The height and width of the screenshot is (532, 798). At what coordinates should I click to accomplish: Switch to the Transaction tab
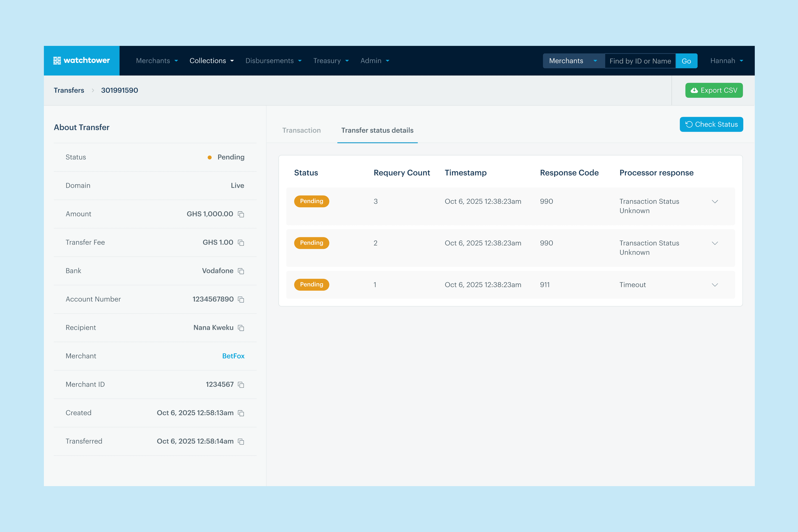pyautogui.click(x=301, y=130)
